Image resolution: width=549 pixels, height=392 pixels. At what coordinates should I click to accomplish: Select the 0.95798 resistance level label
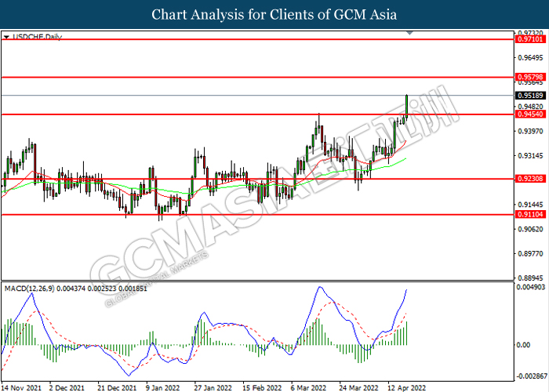pos(530,77)
